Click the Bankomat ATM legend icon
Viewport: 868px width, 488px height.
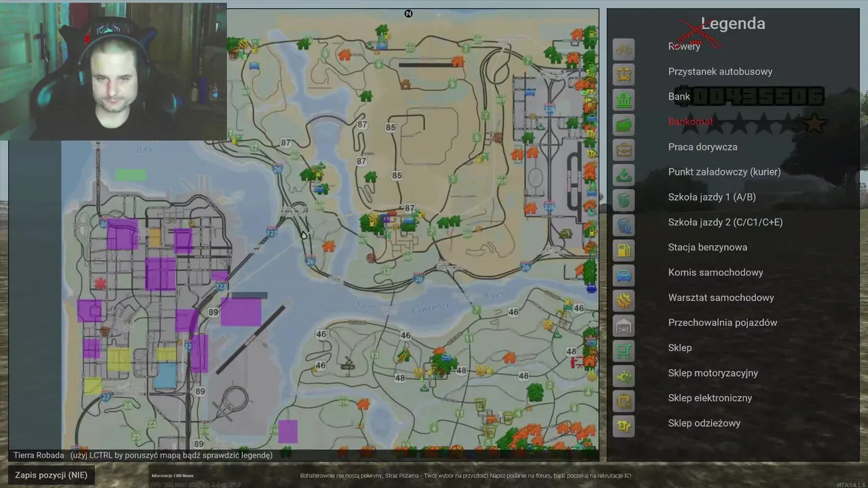pyautogui.click(x=624, y=124)
